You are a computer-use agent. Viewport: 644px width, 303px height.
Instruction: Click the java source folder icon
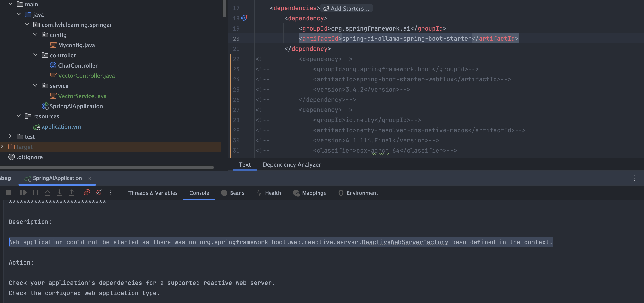(x=28, y=15)
